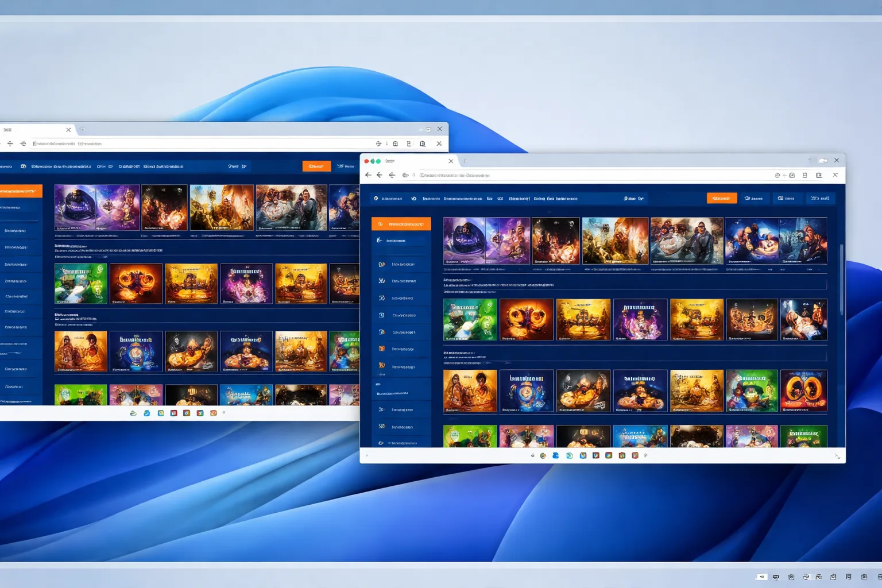Viewport: 882px width, 588px height.
Task: Select the orange highlighted sidebar item in front window
Action: [x=401, y=224]
